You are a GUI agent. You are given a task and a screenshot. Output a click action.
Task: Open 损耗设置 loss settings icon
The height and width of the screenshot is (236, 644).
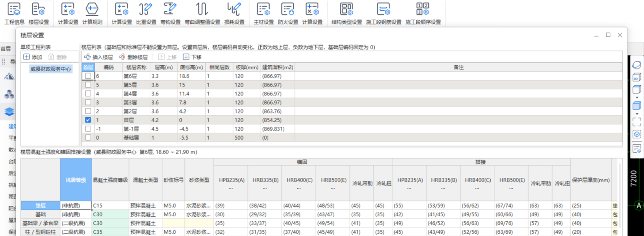click(234, 9)
